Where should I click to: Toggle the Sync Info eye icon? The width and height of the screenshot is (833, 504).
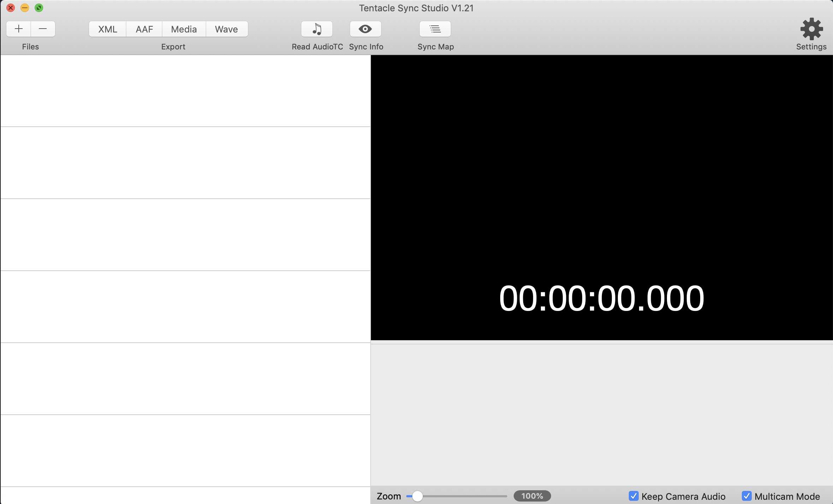click(x=365, y=29)
